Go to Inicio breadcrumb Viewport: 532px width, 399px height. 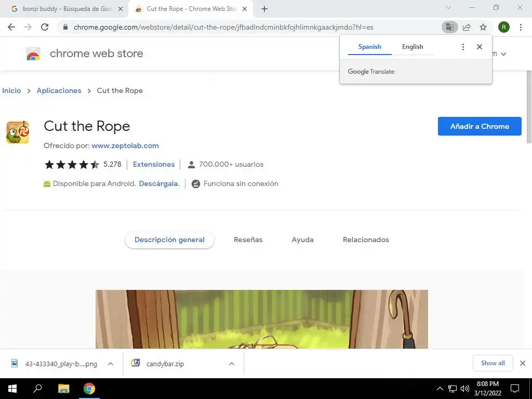click(11, 90)
